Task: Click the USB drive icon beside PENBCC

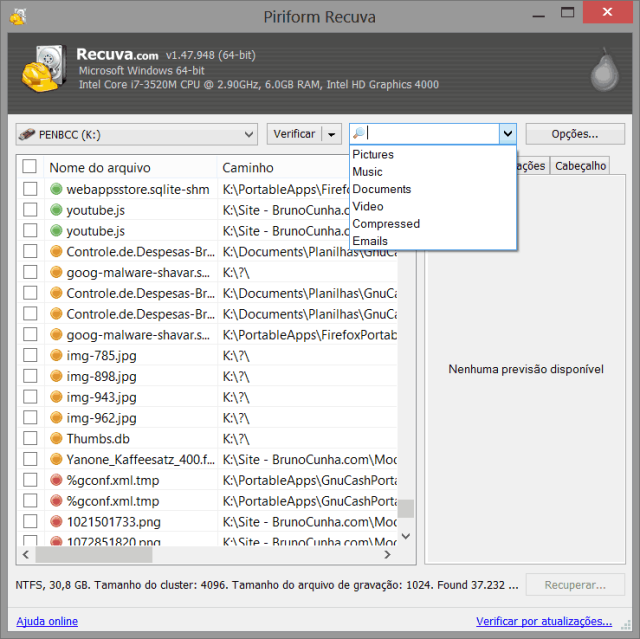Action: pos(27,134)
